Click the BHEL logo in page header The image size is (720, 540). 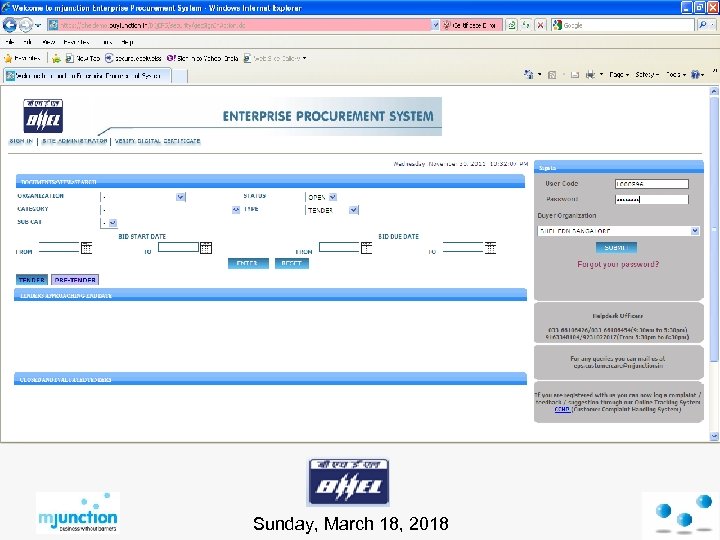43,116
